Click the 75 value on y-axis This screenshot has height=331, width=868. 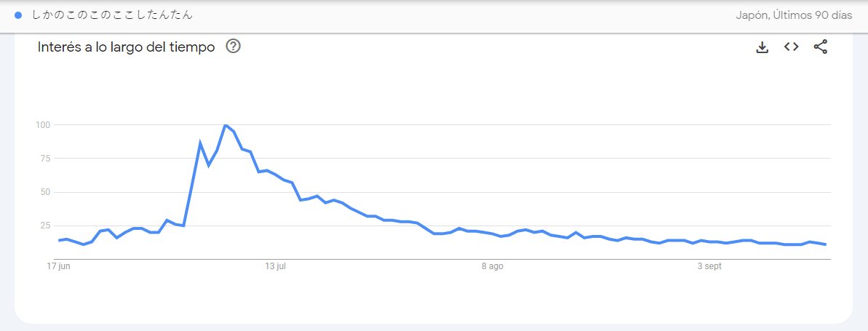tap(45, 159)
